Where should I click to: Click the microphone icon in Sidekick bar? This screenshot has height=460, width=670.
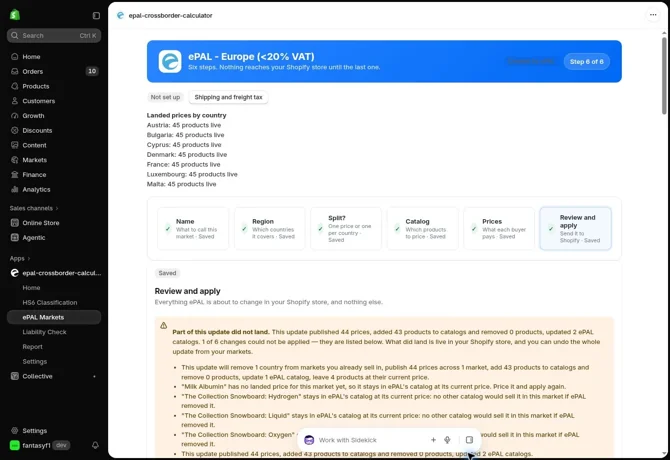(447, 440)
